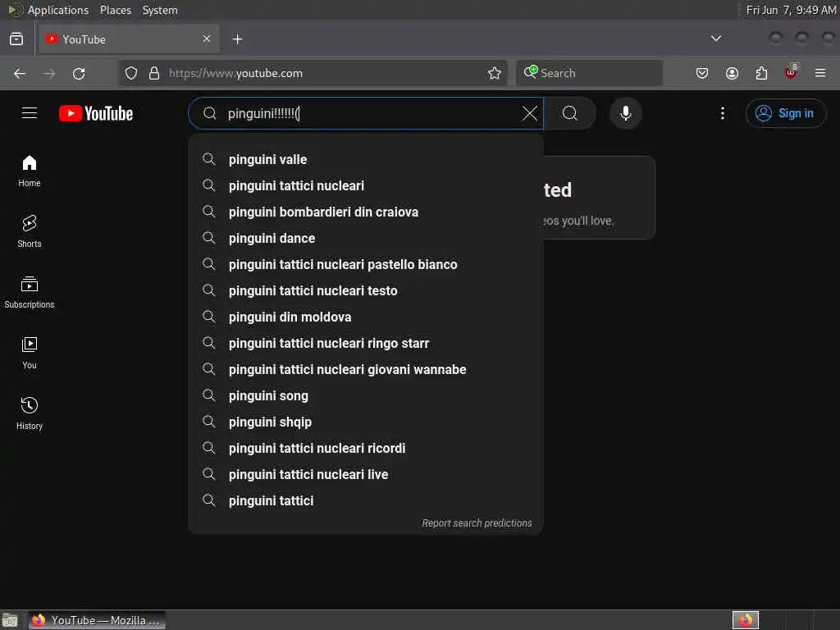Image resolution: width=840 pixels, height=630 pixels.
Task: Click the Sign in button
Action: pos(785,113)
